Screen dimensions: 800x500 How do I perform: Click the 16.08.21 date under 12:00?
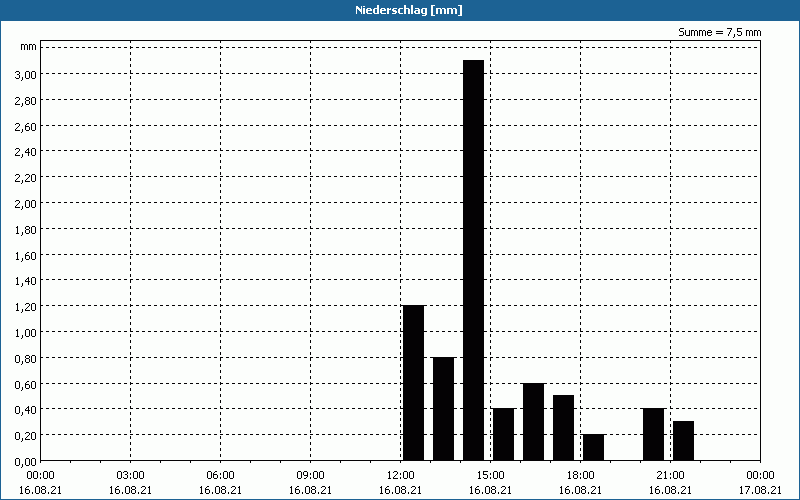click(401, 490)
